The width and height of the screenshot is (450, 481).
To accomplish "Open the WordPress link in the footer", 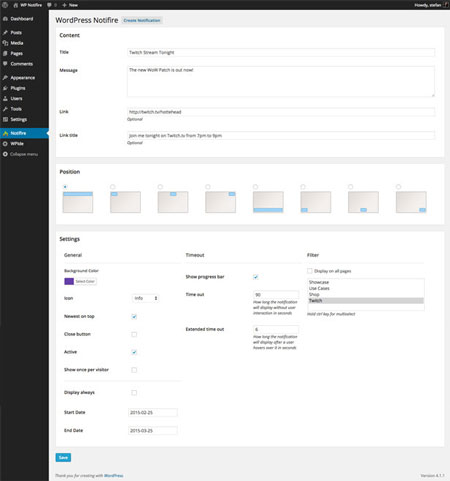I will pos(114,476).
